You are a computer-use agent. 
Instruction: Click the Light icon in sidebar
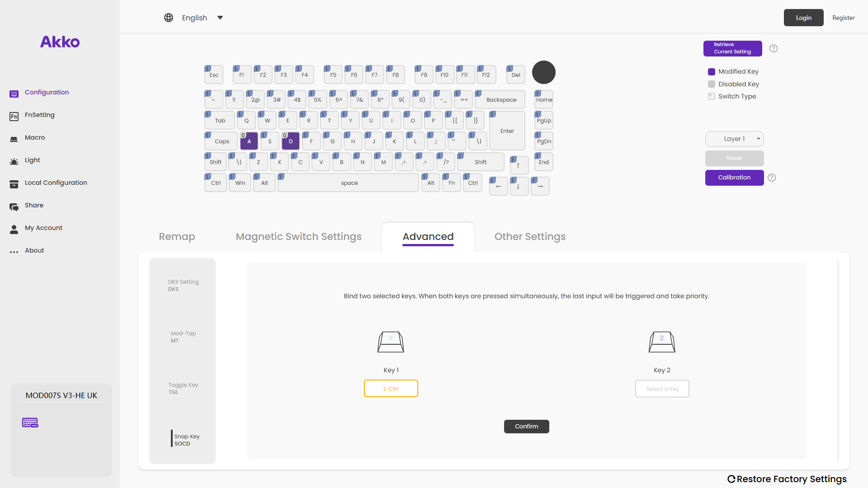14,161
